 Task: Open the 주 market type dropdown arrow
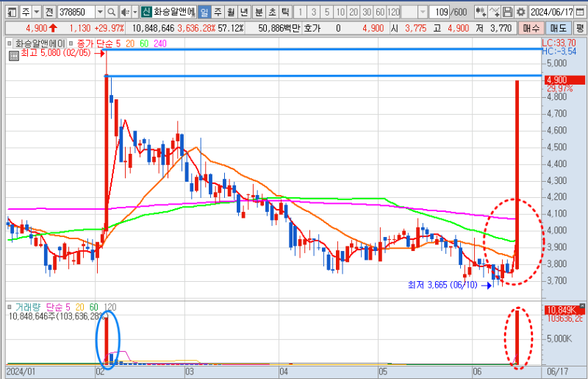click(36, 12)
